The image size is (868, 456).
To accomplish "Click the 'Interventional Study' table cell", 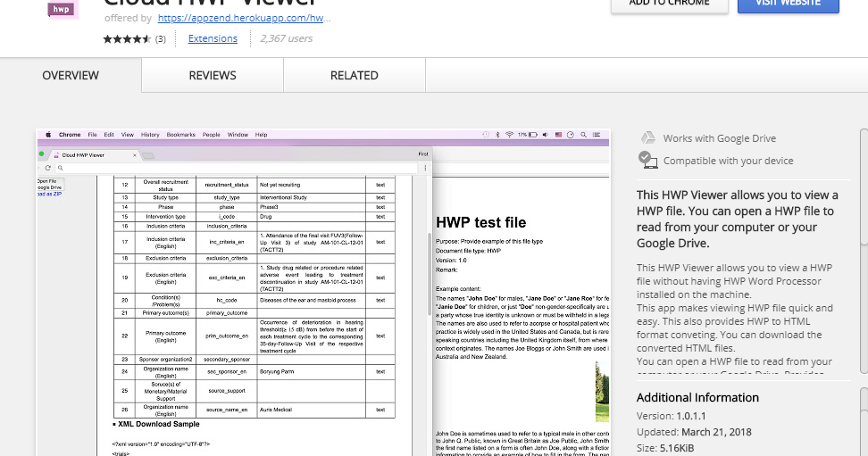I will (x=312, y=197).
